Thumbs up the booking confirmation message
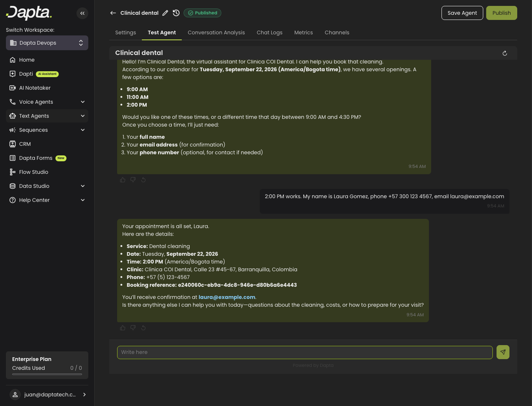The image size is (532, 406). pos(123,328)
